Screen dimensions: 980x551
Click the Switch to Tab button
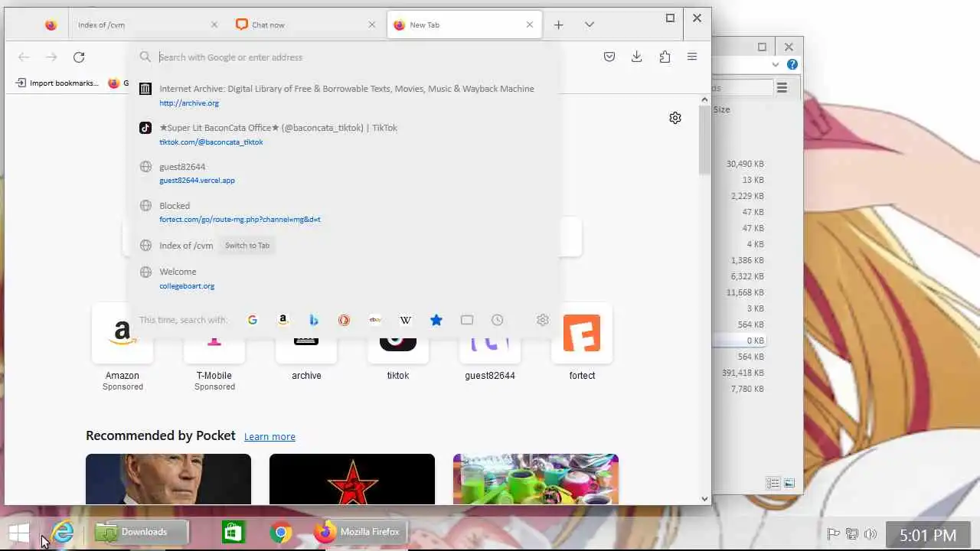tap(247, 246)
